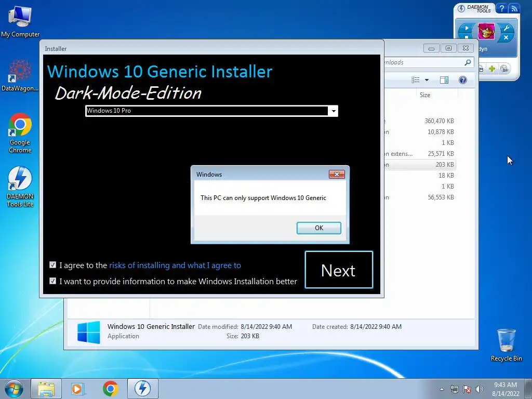Switch to the DAEMON Tools taskbar item
This screenshot has width=532, height=399.
coord(143,389)
